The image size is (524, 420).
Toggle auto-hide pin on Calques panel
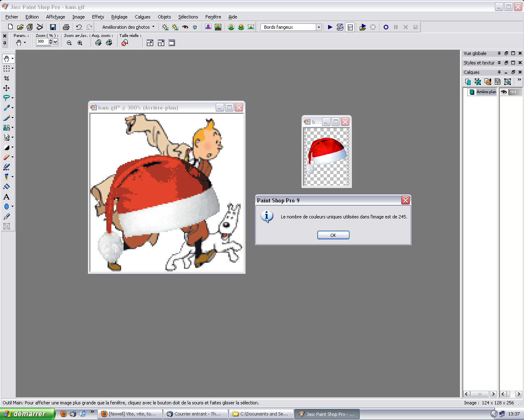tap(499, 72)
